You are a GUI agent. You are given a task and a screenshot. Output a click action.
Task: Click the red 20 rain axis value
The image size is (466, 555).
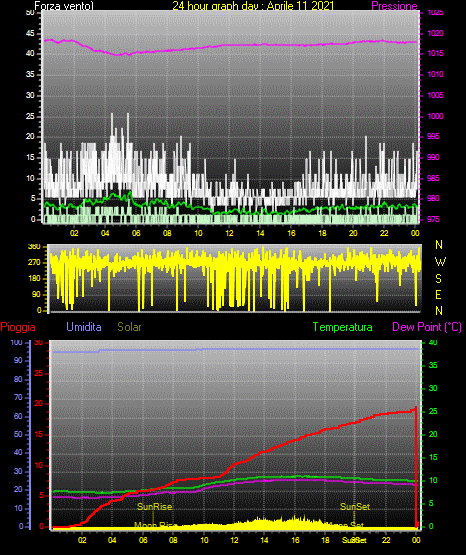pos(39,404)
